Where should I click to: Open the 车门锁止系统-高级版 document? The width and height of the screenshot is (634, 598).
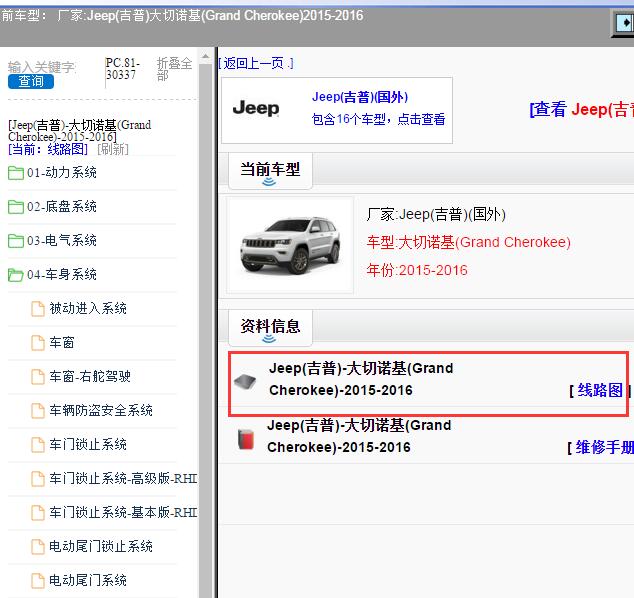tap(123, 478)
